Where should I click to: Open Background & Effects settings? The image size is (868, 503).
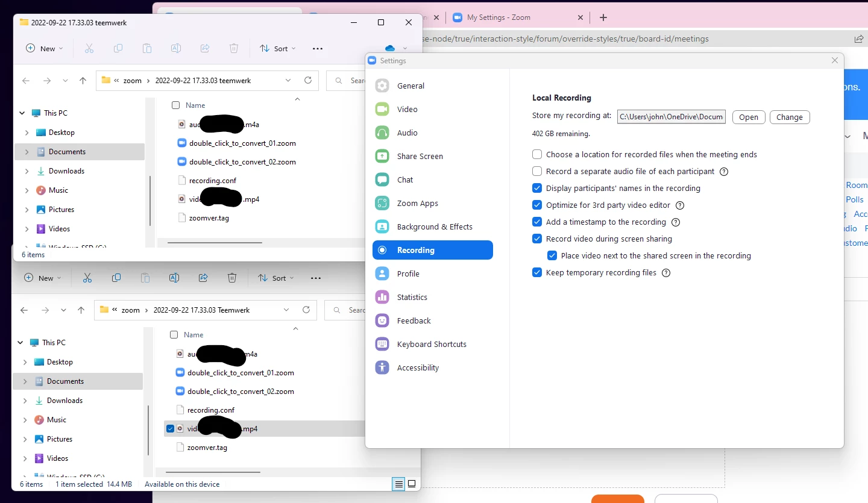click(433, 227)
